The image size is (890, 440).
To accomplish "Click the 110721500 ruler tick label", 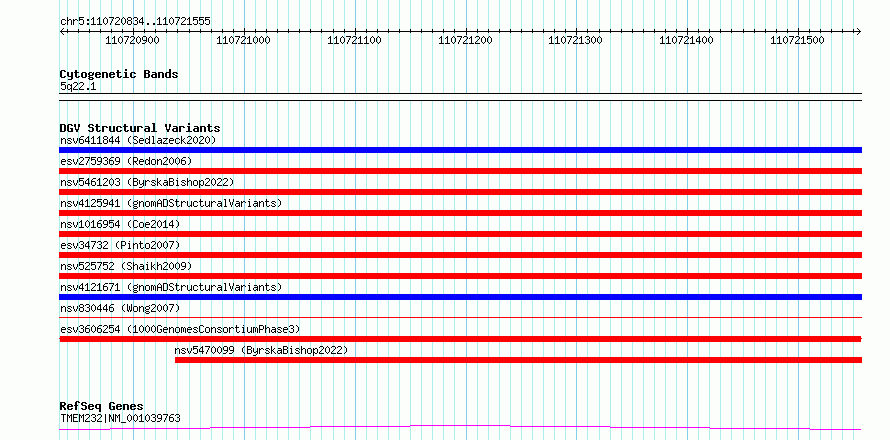I will pyautogui.click(x=797, y=40).
